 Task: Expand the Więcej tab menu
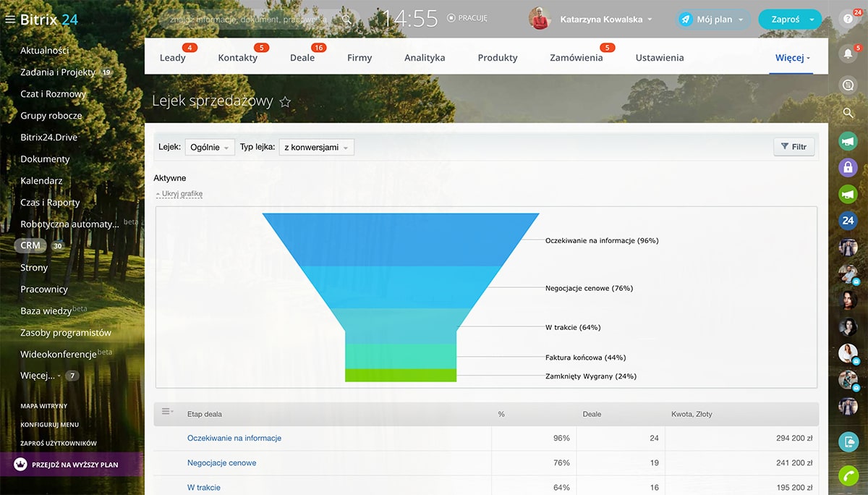[x=793, y=58]
